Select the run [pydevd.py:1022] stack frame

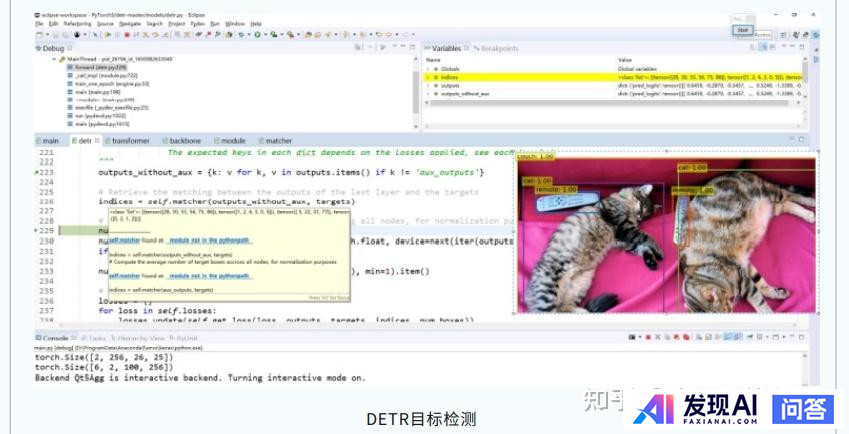pos(96,116)
